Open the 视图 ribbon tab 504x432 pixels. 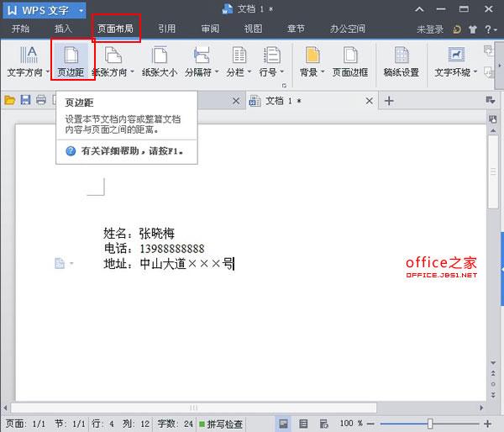[254, 29]
